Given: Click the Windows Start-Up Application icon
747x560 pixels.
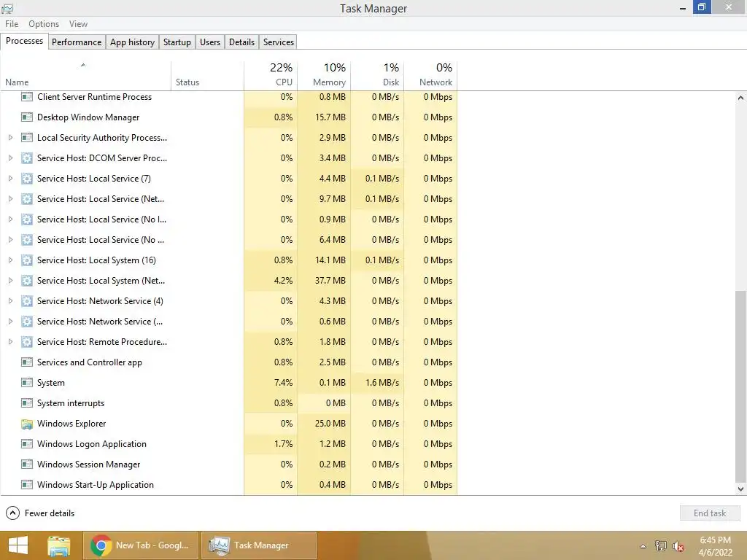Looking at the screenshot, I should 27,485.
